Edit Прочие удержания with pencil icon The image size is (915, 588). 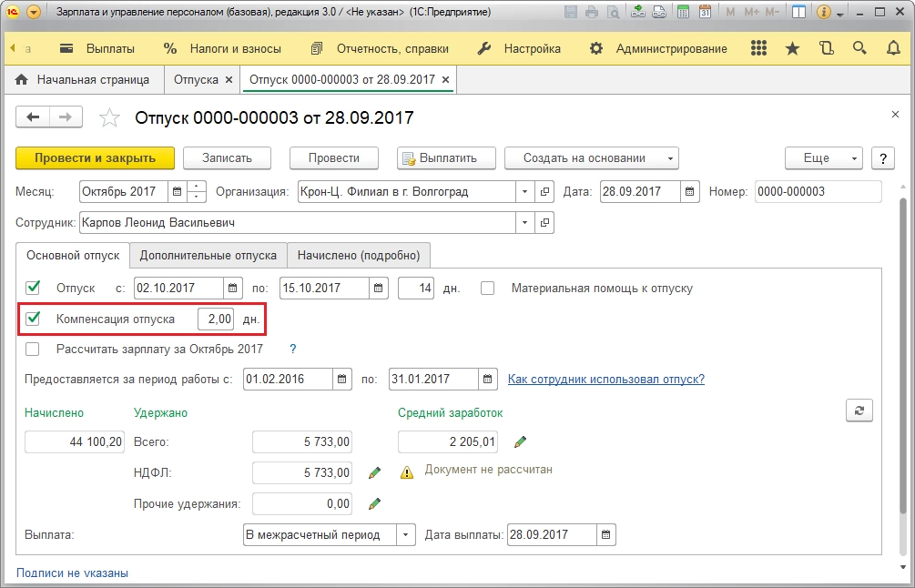click(x=374, y=503)
